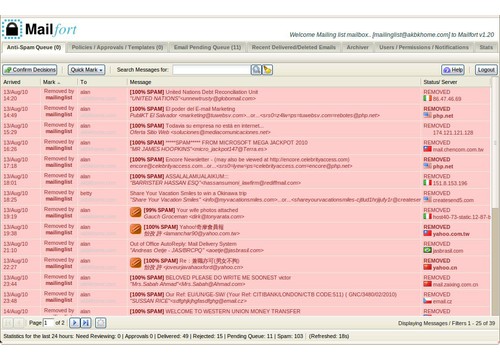Screen dimensions: 500x360
Task: Jump to the last page of messages
Action: (x=86, y=323)
